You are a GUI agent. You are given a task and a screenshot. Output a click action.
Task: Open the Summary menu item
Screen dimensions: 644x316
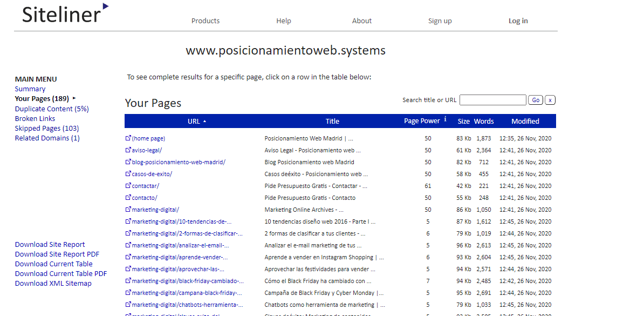point(30,89)
